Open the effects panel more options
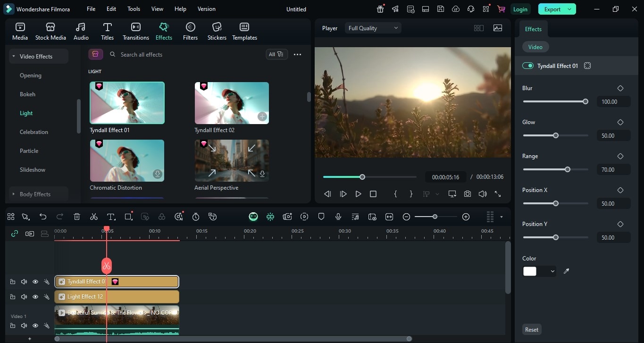 click(297, 54)
